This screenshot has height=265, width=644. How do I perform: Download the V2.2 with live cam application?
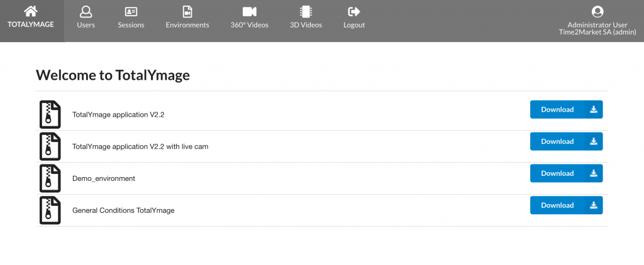point(567,141)
